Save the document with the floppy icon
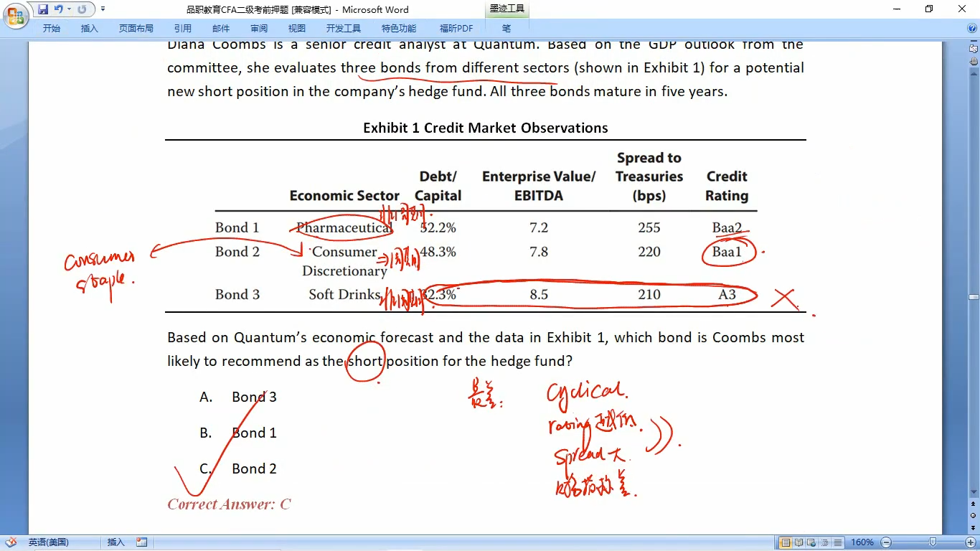Screen dimensions: 980x551 (x=43, y=9)
